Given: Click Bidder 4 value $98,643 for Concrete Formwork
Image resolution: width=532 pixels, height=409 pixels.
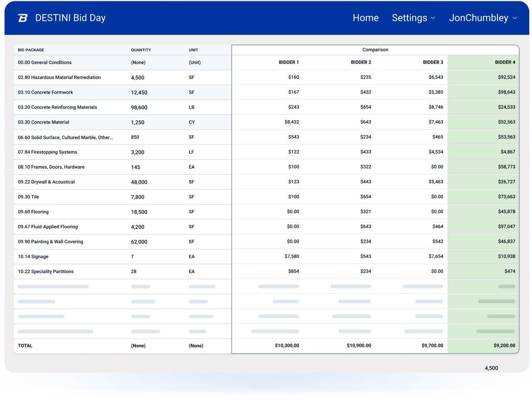Looking at the screenshot, I should click(507, 92).
